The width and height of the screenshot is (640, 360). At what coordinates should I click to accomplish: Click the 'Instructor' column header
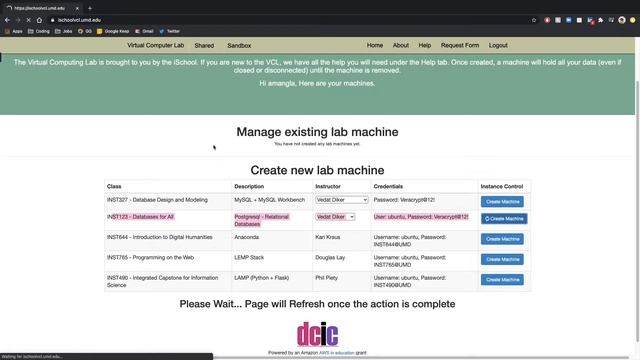328,187
